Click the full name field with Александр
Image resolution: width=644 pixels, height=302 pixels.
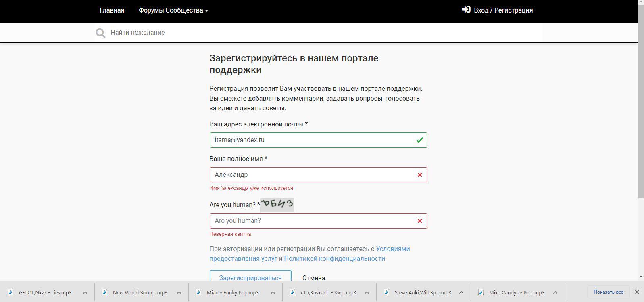point(318,175)
